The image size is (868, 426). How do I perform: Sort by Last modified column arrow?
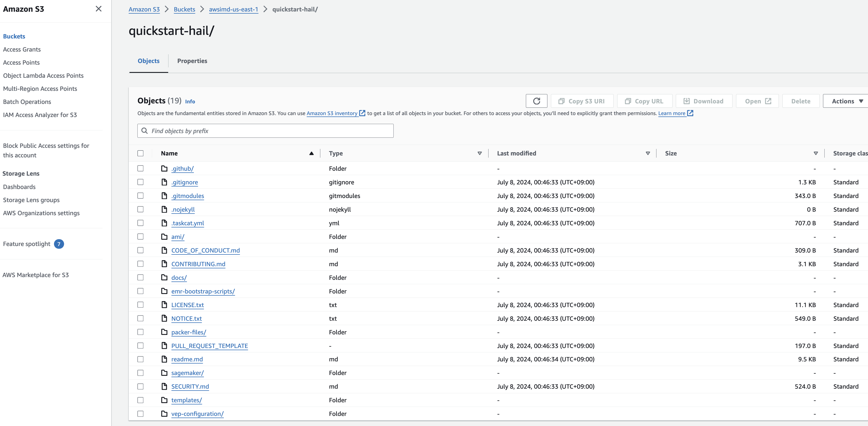(648, 153)
